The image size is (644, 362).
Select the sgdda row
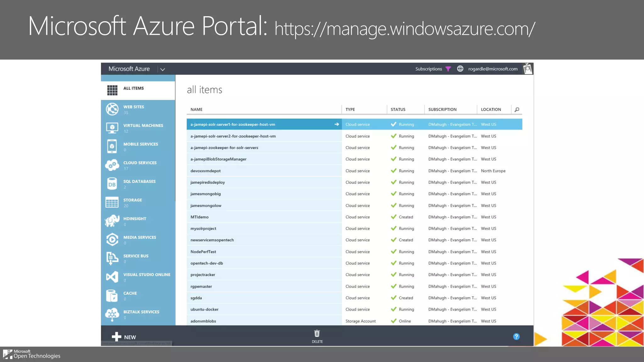(x=354, y=298)
